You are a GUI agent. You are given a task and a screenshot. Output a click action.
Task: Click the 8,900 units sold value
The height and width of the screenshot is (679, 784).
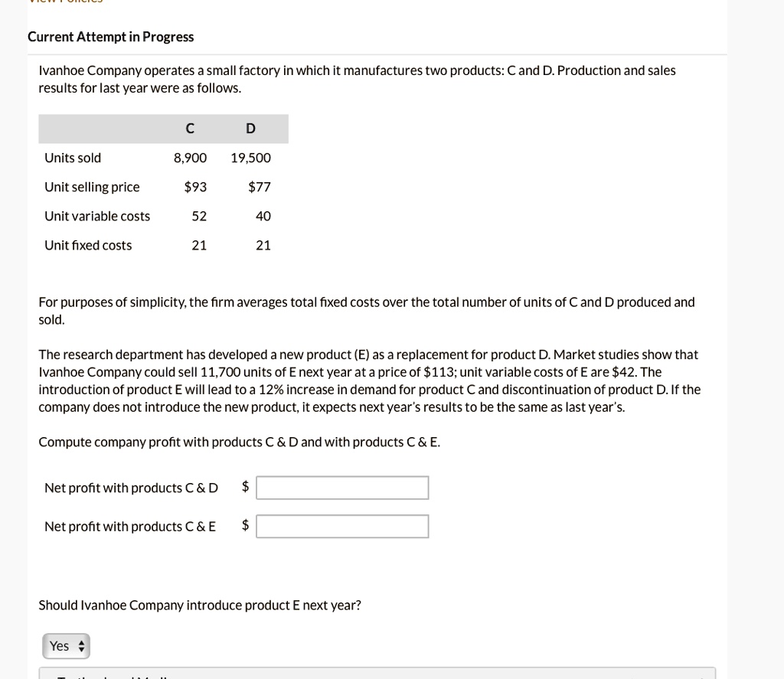(x=190, y=158)
